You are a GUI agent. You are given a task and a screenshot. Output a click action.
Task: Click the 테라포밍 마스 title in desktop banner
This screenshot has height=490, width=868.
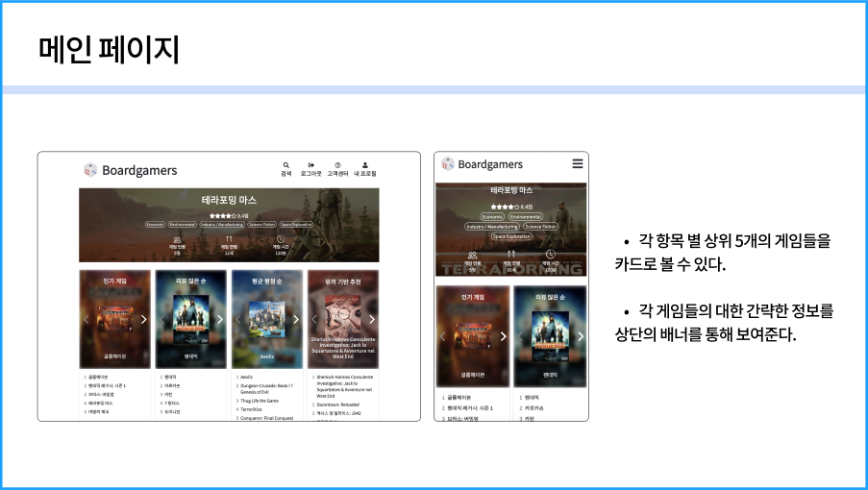point(229,200)
